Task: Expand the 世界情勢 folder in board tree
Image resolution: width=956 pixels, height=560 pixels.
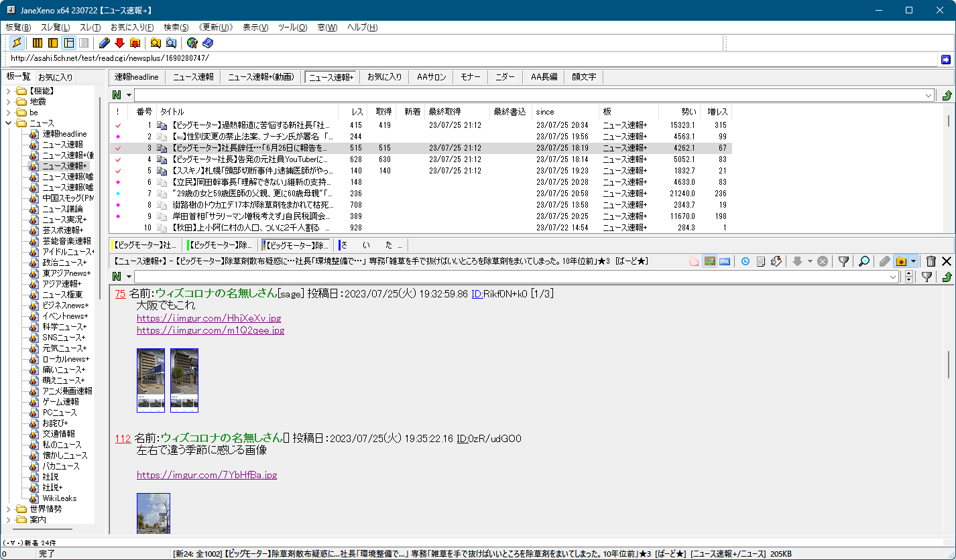Action: point(9,509)
